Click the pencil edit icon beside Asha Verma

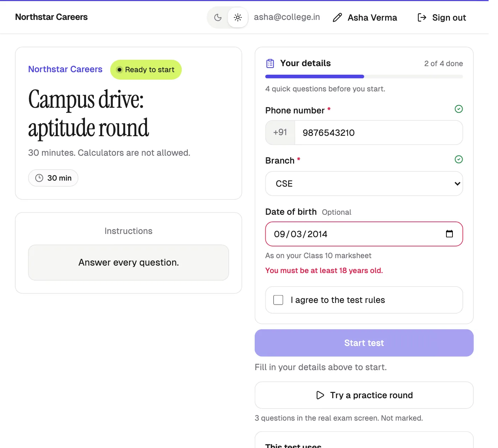coord(337,17)
